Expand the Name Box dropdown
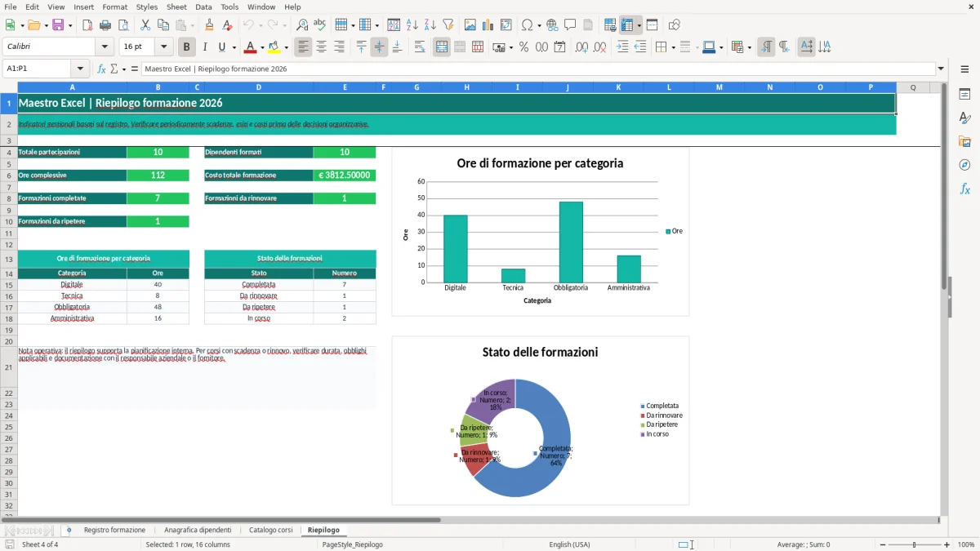Viewport: 980px width, 551px height. pos(80,69)
